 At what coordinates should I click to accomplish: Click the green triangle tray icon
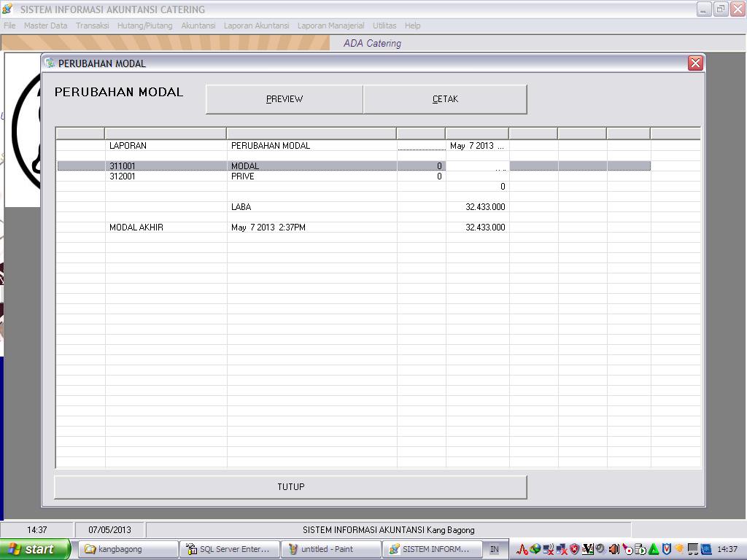(x=654, y=549)
